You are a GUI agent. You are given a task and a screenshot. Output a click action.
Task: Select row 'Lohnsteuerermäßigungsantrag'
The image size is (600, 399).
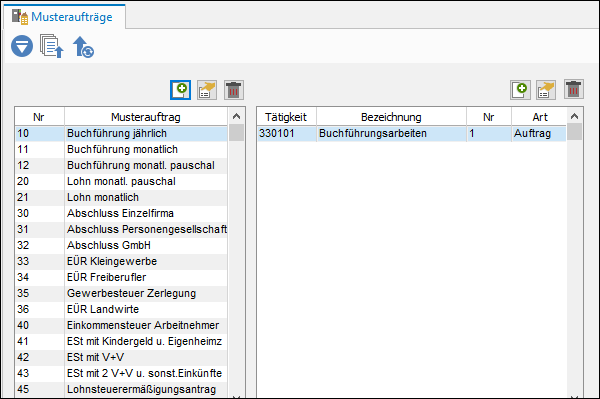[121, 389]
